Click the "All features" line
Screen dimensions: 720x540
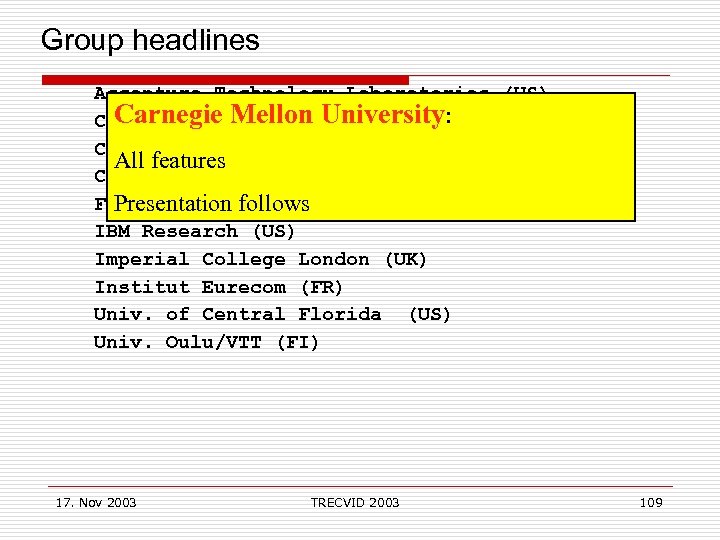coord(170,161)
